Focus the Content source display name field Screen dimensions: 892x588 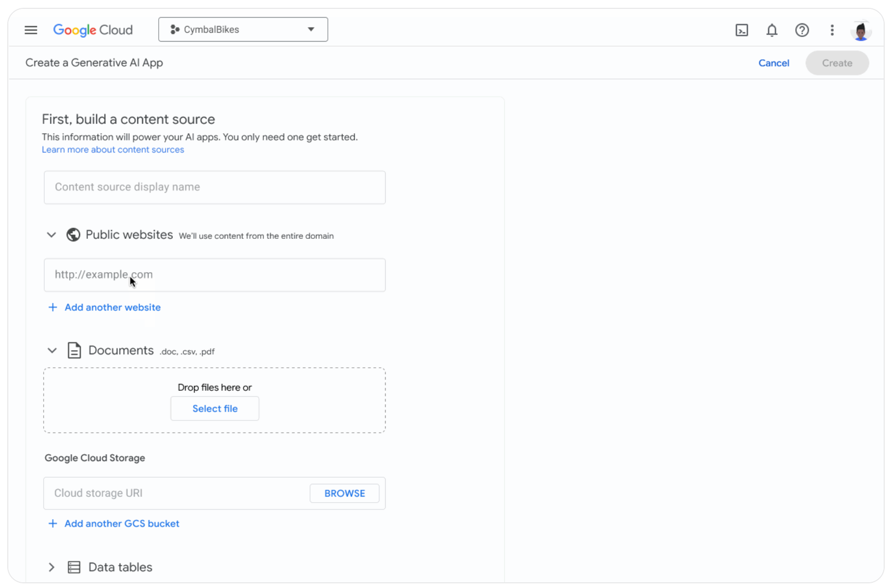214,187
